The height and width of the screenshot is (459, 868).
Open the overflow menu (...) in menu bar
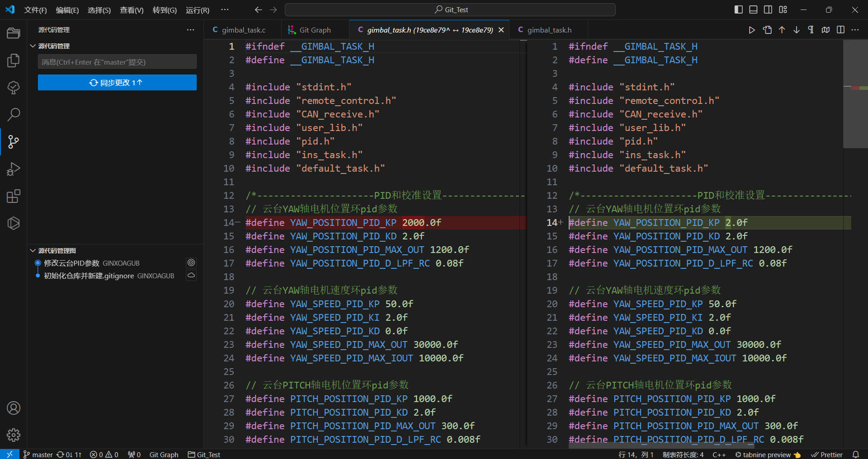[225, 9]
